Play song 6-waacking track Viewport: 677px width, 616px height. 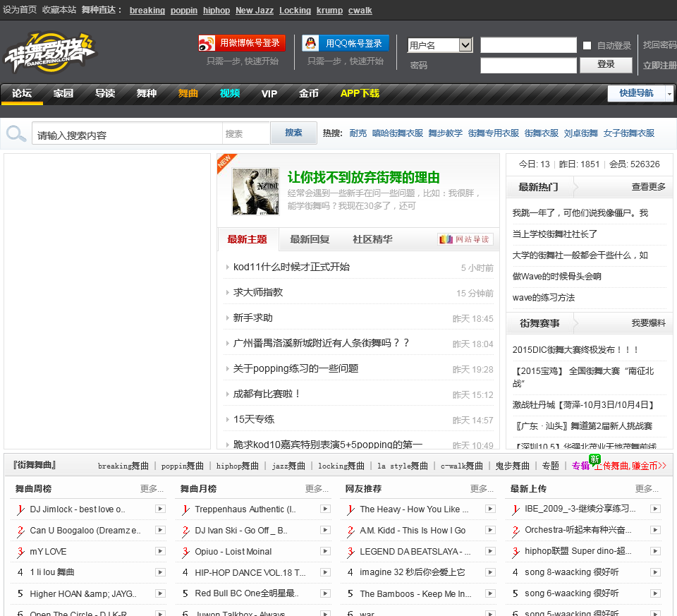655,593
